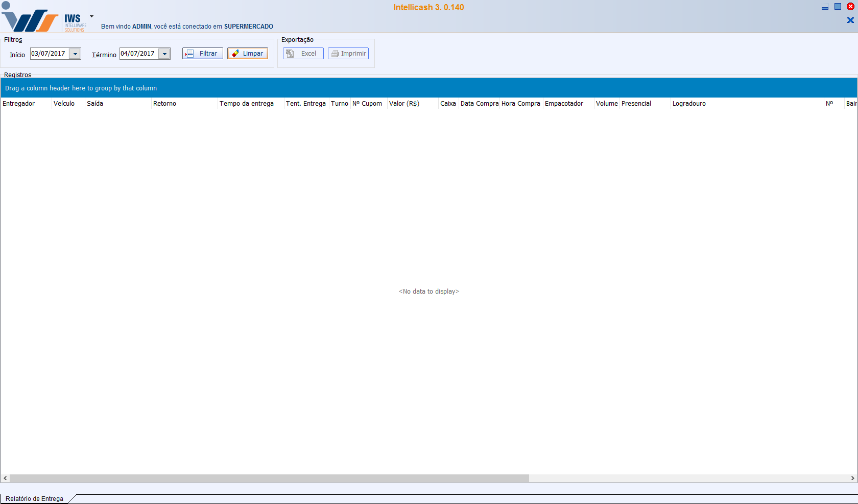Viewport: 858px width, 504px height.
Task: Close the report with the blue X icon
Action: point(850,20)
